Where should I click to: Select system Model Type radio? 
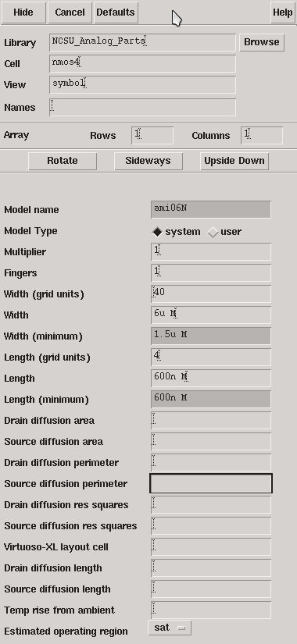177,232
